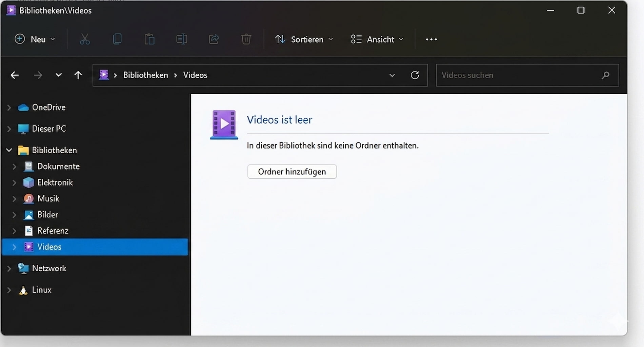644x347 pixels.
Task: Expand the Dokumente tree node
Action: (14, 166)
